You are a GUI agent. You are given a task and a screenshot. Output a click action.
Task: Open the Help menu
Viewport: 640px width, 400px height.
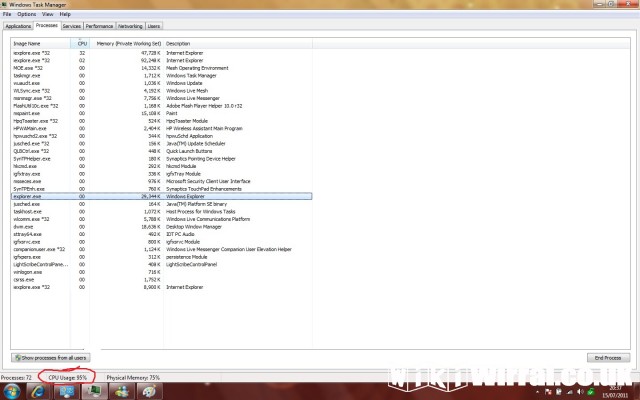click(65, 14)
